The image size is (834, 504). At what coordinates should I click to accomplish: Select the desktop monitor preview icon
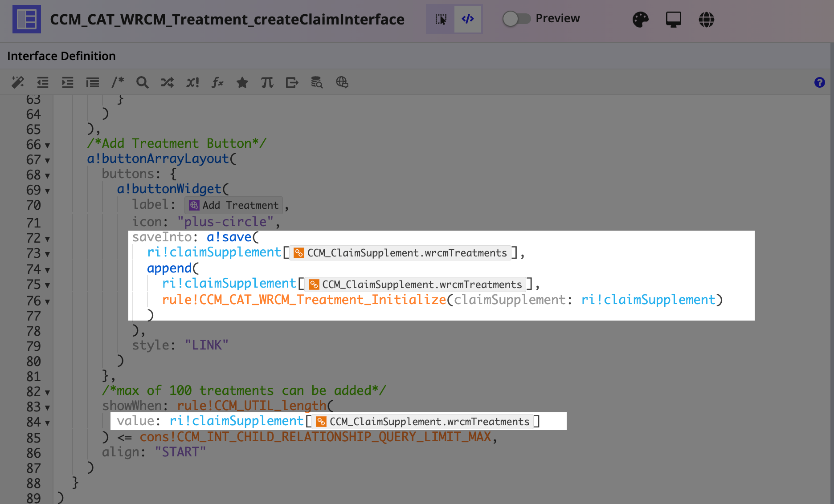673,19
